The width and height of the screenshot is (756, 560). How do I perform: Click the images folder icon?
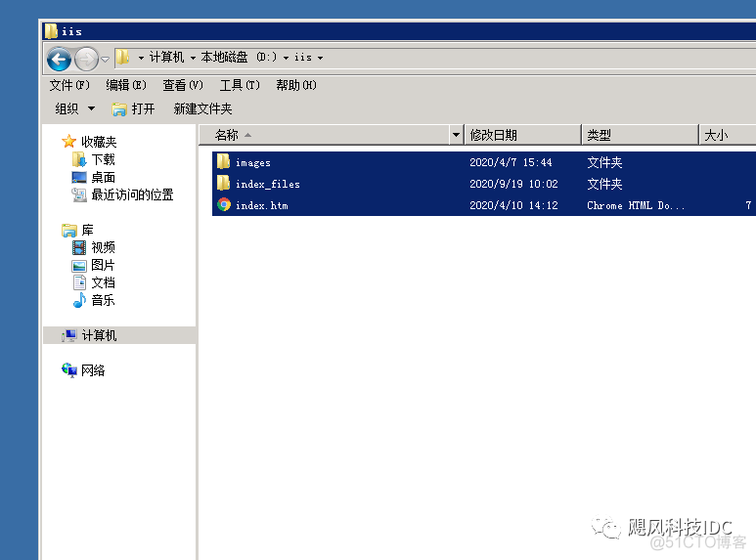click(x=223, y=162)
